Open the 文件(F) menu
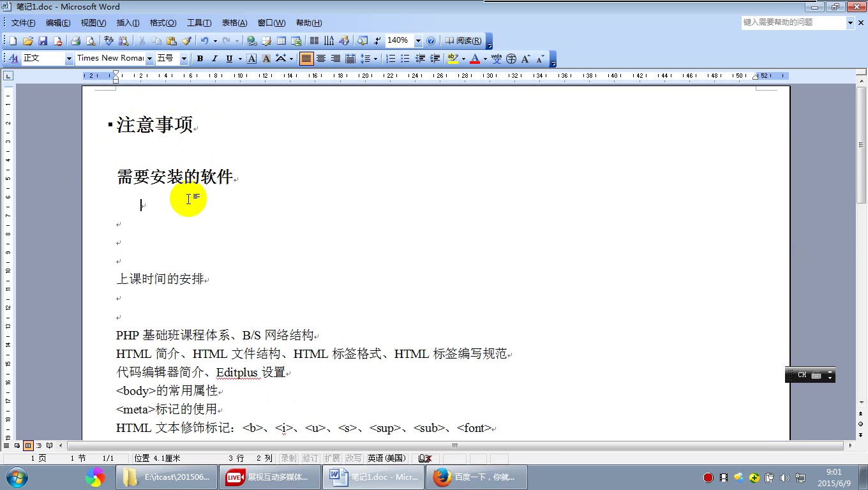 24,23
